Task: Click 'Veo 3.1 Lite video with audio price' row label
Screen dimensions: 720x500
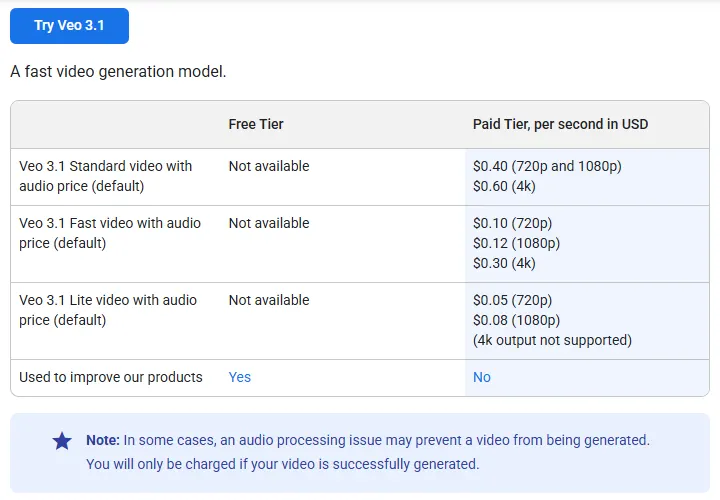Action: tap(108, 310)
